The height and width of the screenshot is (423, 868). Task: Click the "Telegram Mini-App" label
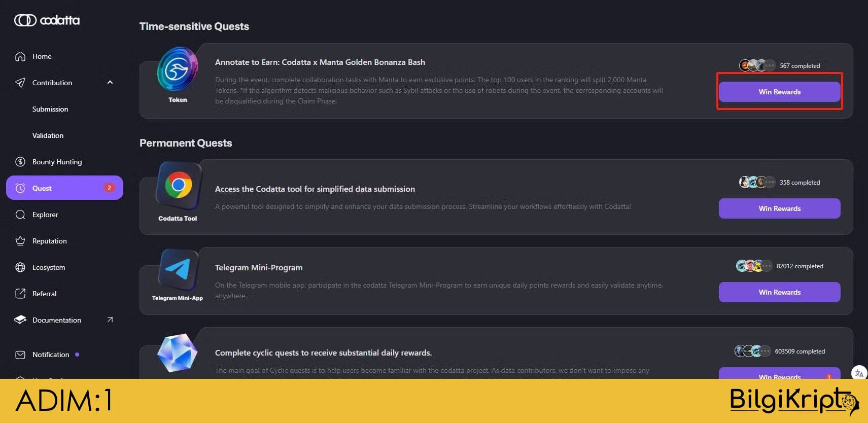point(178,298)
